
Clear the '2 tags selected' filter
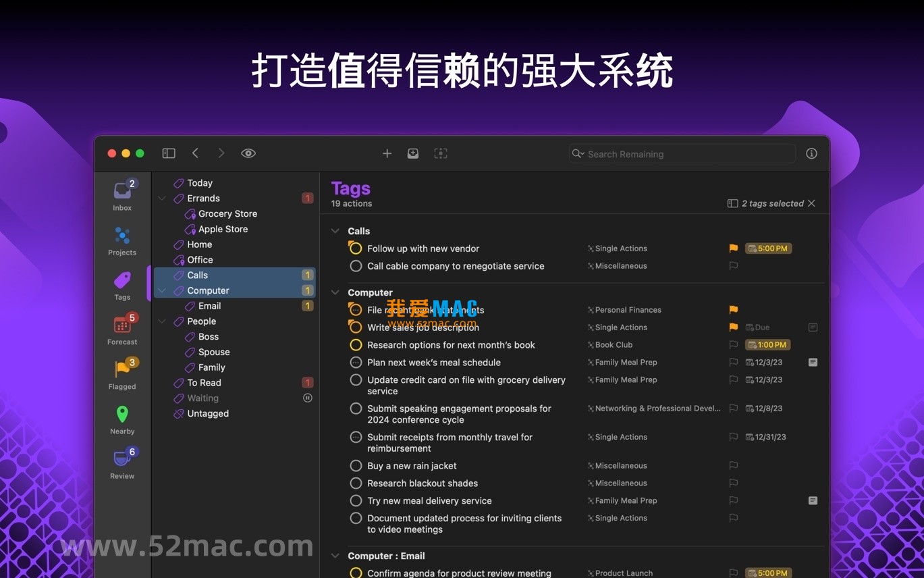tap(812, 203)
